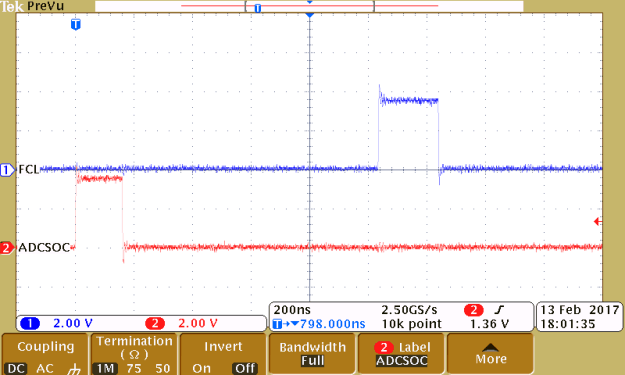Viewport: 625px width, 375px height.
Task: Click channel 2 2.00 V scale value
Action: point(198,323)
